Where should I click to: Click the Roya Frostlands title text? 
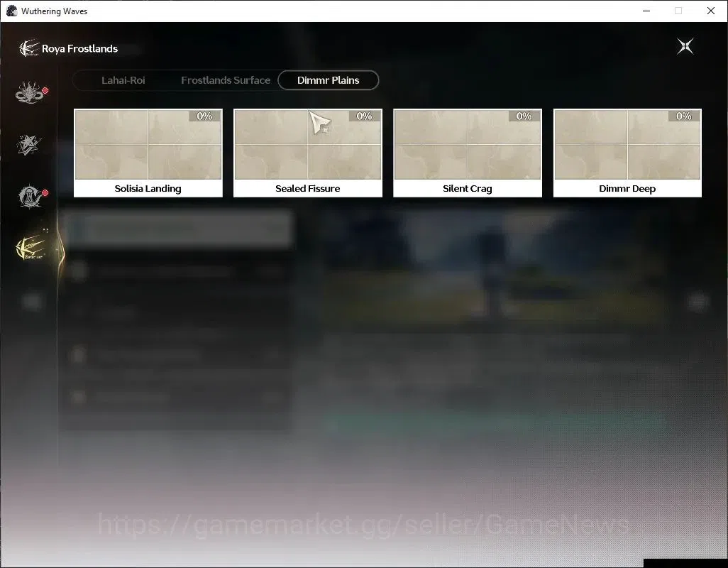[80, 49]
